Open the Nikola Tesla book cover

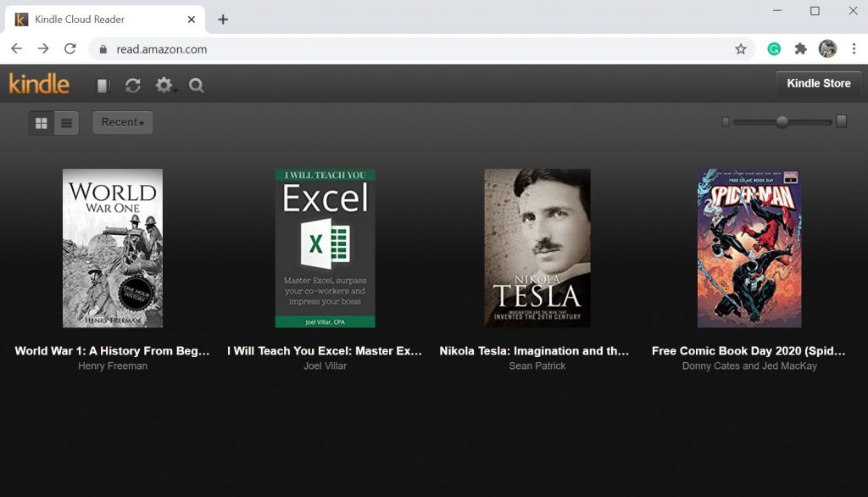[537, 248]
